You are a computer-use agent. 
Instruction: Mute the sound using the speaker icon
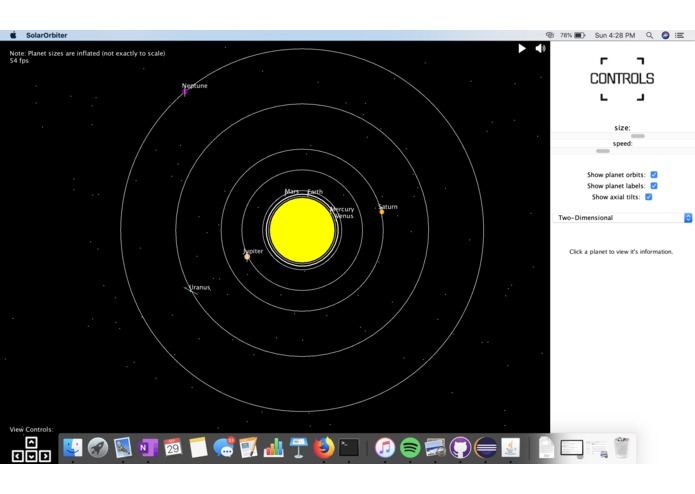[540, 48]
